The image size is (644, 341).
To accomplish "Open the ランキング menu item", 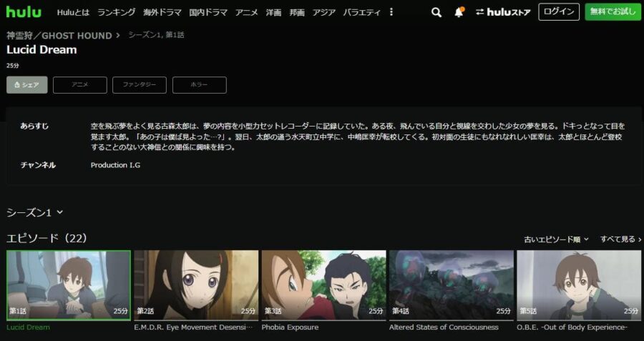I will coord(116,12).
